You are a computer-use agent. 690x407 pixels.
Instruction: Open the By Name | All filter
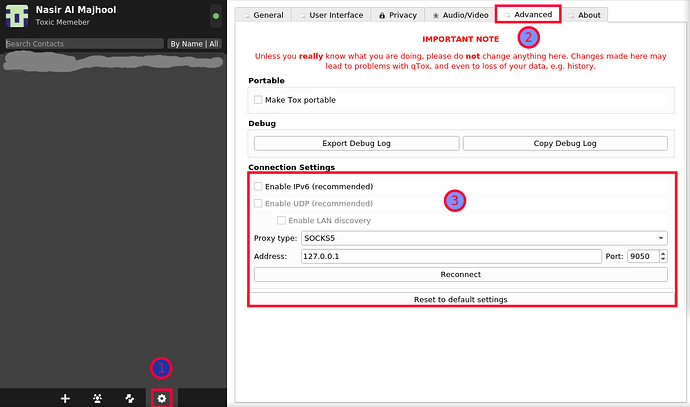click(194, 44)
